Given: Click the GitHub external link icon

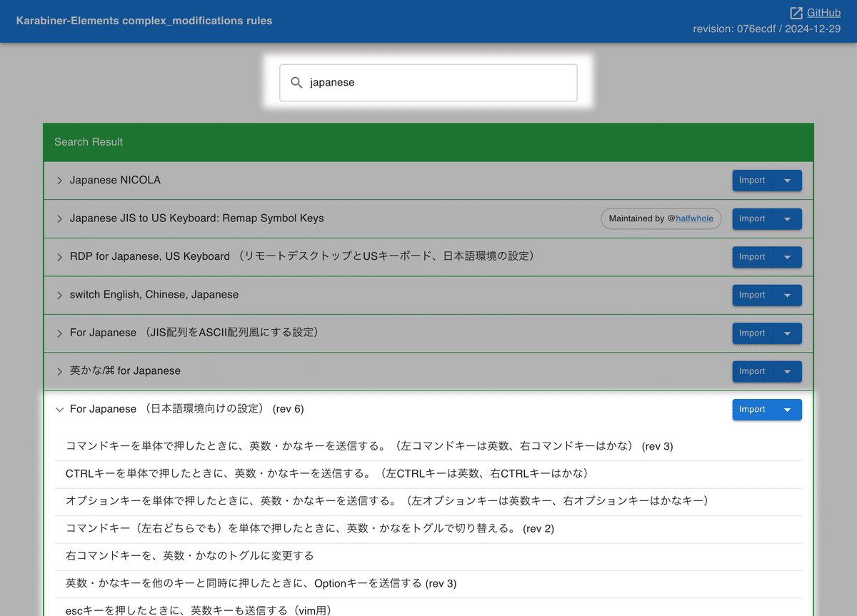Looking at the screenshot, I should (x=796, y=13).
